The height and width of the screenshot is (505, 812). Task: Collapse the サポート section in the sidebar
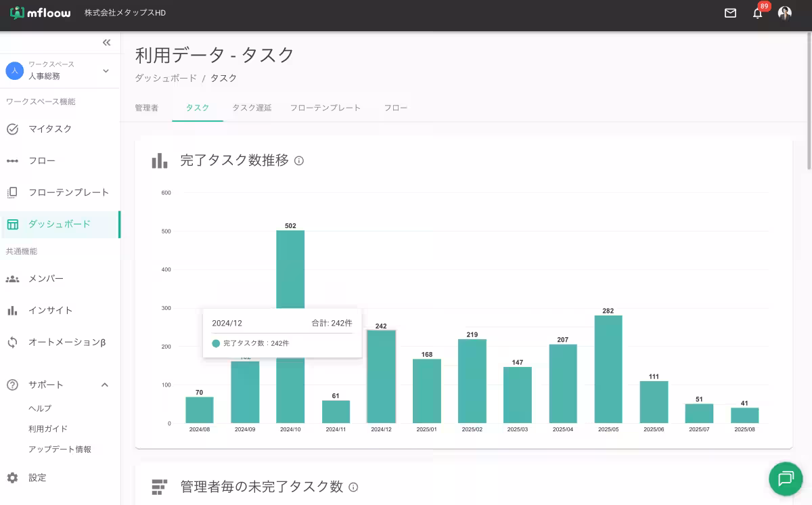click(104, 385)
